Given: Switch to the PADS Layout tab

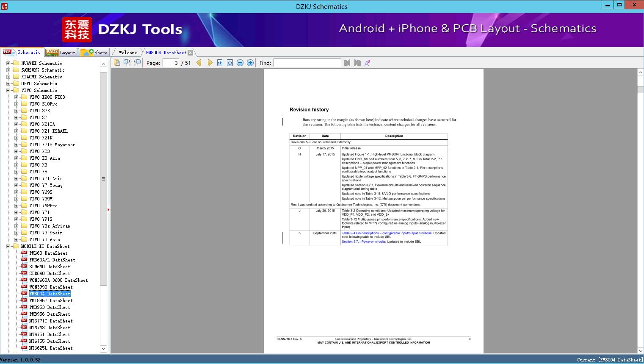Looking at the screenshot, I should pyautogui.click(x=60, y=53).
